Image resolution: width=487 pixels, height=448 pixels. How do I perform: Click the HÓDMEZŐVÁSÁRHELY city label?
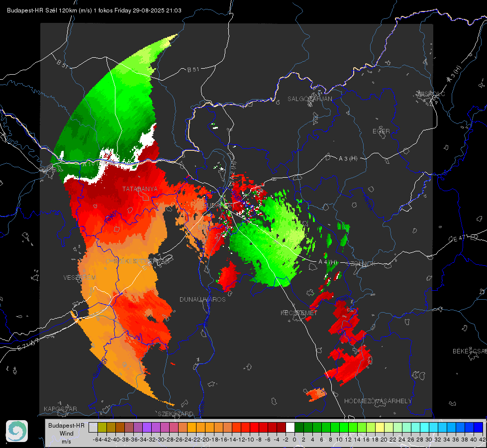(x=378, y=401)
